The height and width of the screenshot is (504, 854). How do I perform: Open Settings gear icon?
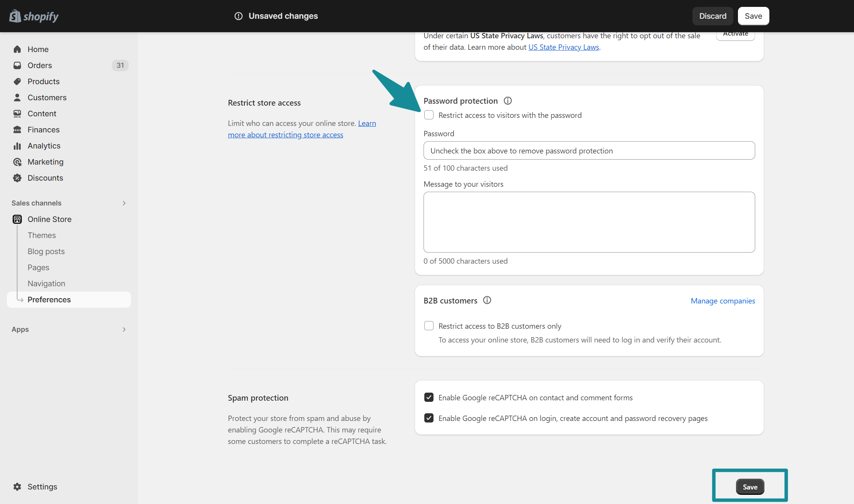coord(17,487)
